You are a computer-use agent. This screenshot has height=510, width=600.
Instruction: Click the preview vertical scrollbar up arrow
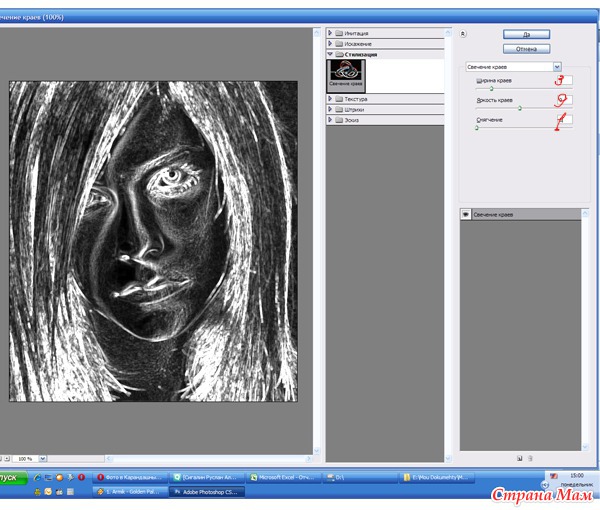pos(317,33)
